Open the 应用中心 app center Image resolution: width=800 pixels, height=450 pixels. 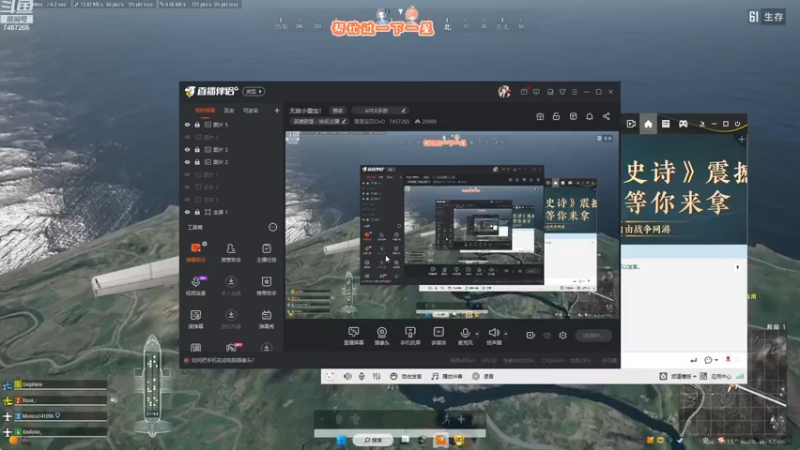click(715, 376)
